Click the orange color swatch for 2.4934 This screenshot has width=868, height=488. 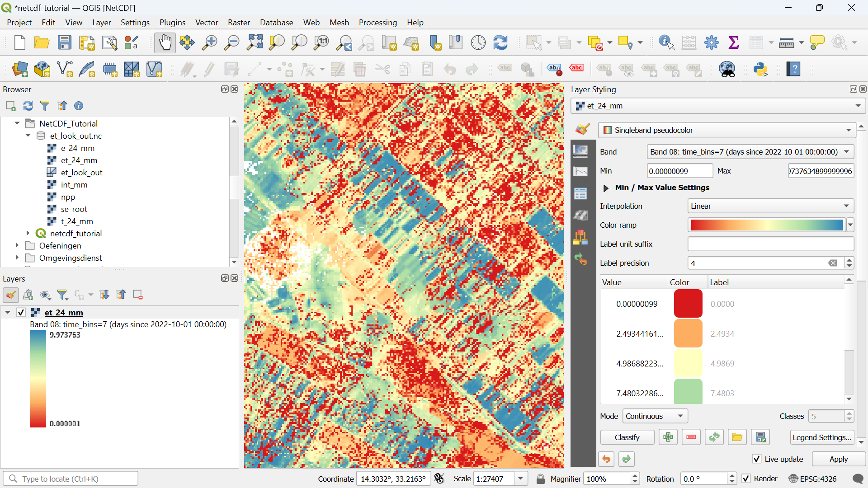[x=688, y=333]
